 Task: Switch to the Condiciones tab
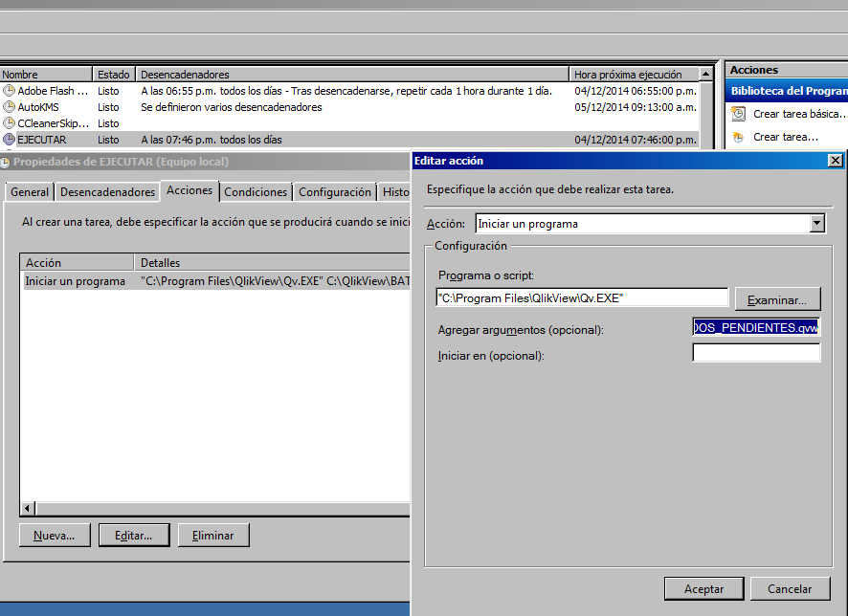(x=256, y=191)
